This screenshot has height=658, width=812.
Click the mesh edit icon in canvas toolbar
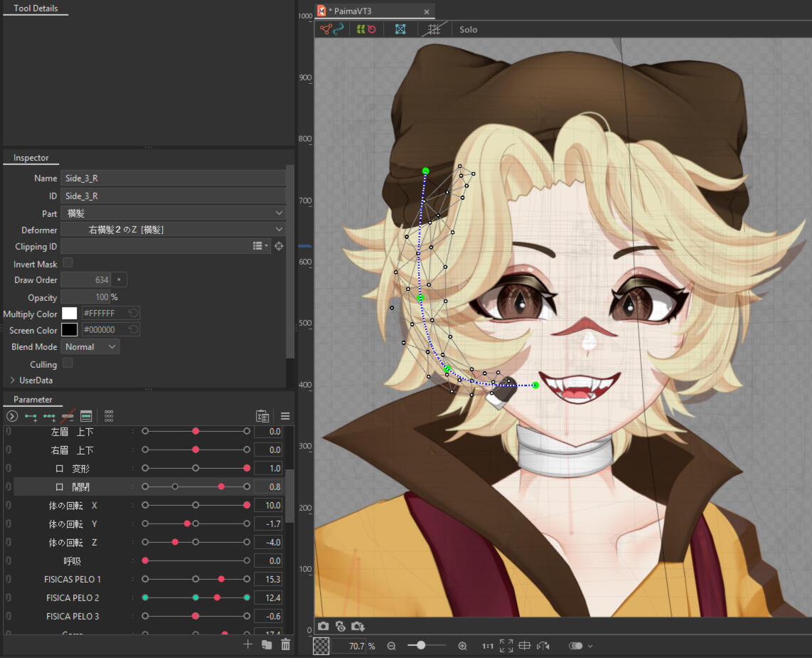[400, 29]
